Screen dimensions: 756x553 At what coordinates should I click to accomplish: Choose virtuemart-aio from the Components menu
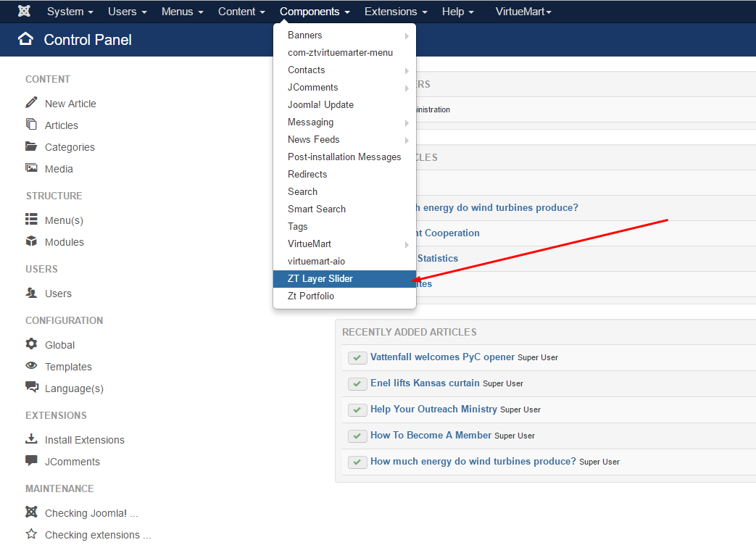coord(344,262)
